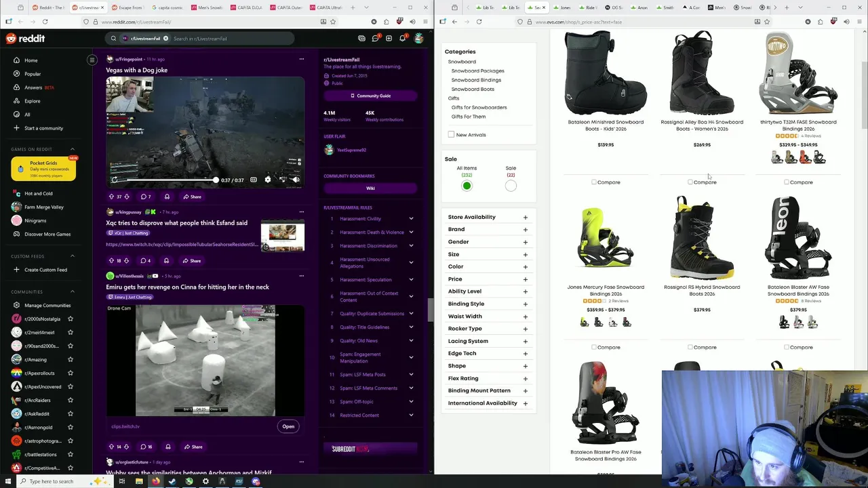This screenshot has width=868, height=488.
Task: Open Reddit chat icon with notification badge
Action: click(x=375, y=39)
